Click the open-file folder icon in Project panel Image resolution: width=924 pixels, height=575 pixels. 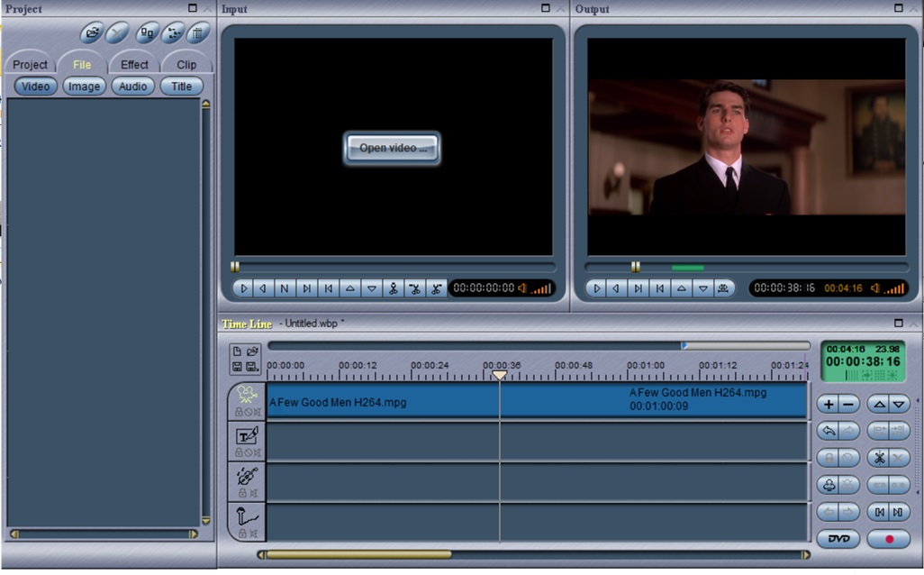[x=92, y=33]
